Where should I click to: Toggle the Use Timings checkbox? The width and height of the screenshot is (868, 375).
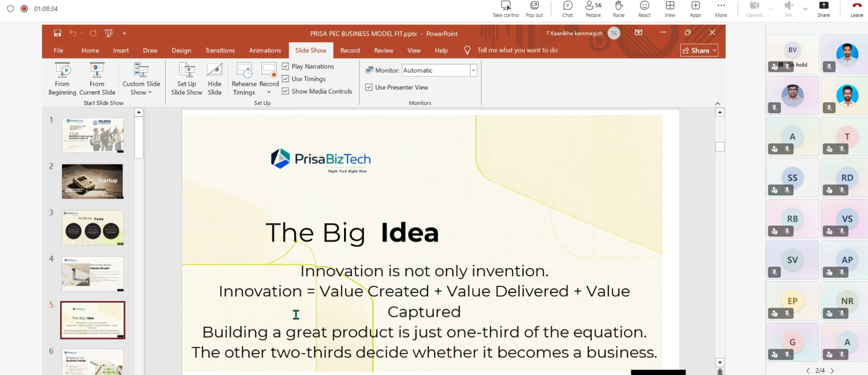(x=286, y=79)
